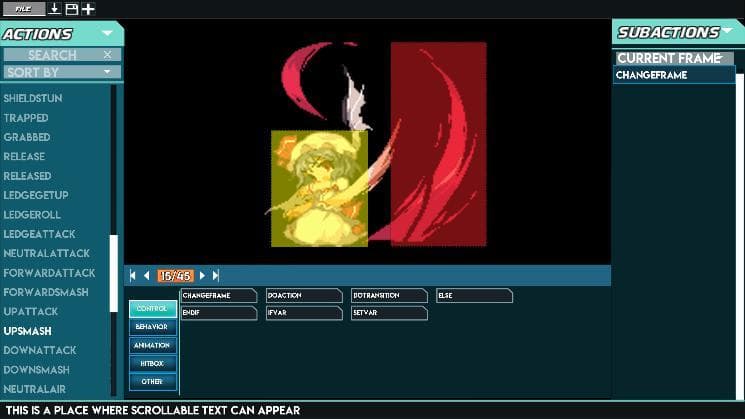Clear search with the X icon
The image size is (745, 419).
pos(108,55)
